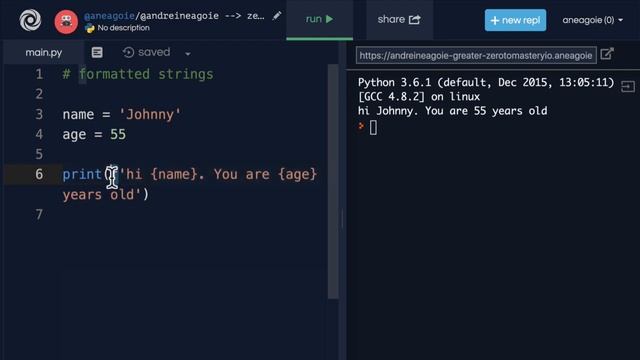Click the editor vertical scrollbar

pos(333,181)
